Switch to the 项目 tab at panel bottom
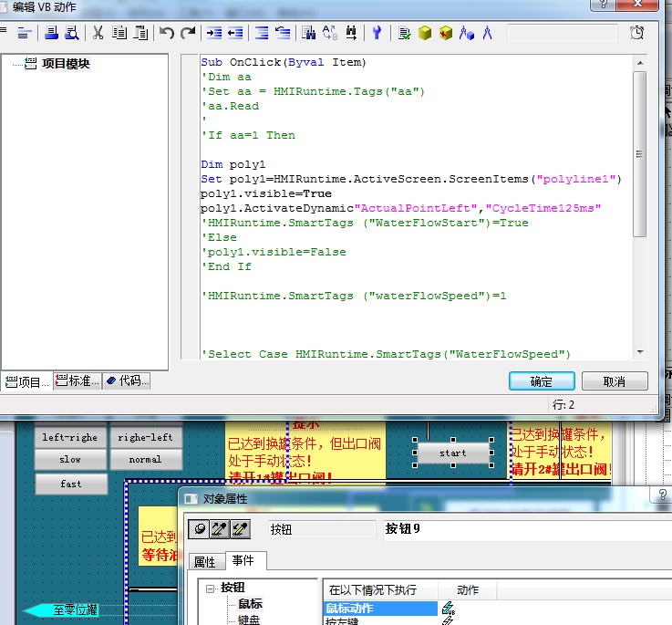This screenshot has width=672, height=625. click(26, 381)
